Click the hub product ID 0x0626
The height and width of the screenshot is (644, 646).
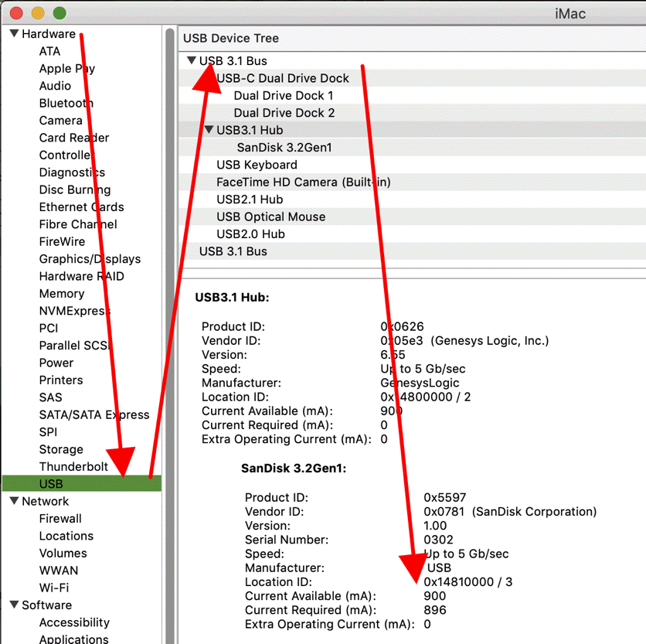click(x=402, y=327)
